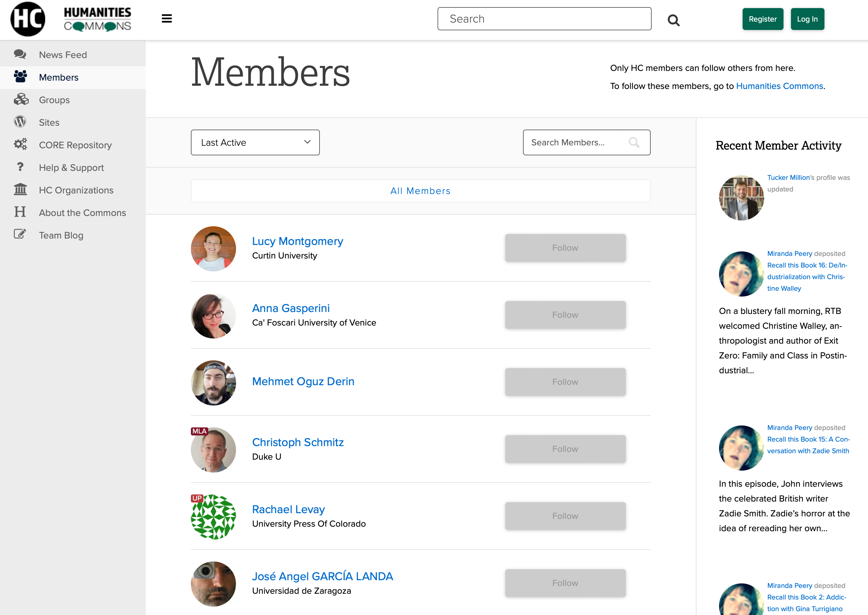868x615 pixels.
Task: Click Rachael Levay's green pattern avatar
Action: (x=213, y=517)
